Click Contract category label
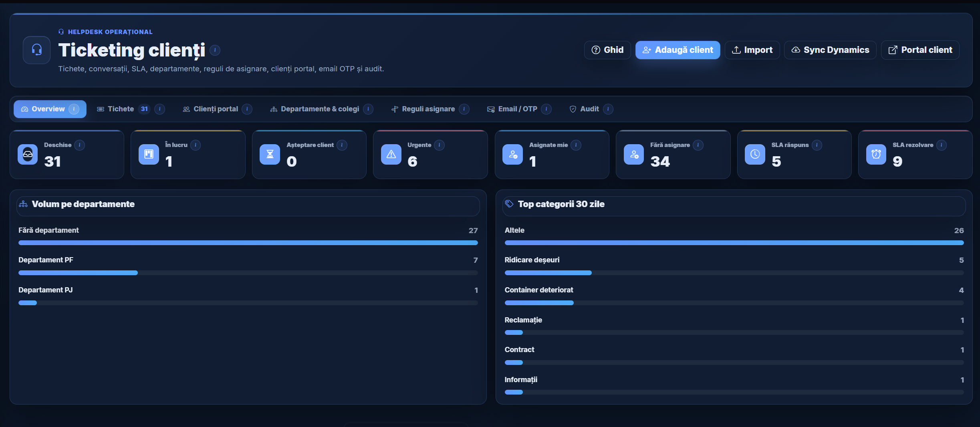The width and height of the screenshot is (980, 427). coord(519,350)
